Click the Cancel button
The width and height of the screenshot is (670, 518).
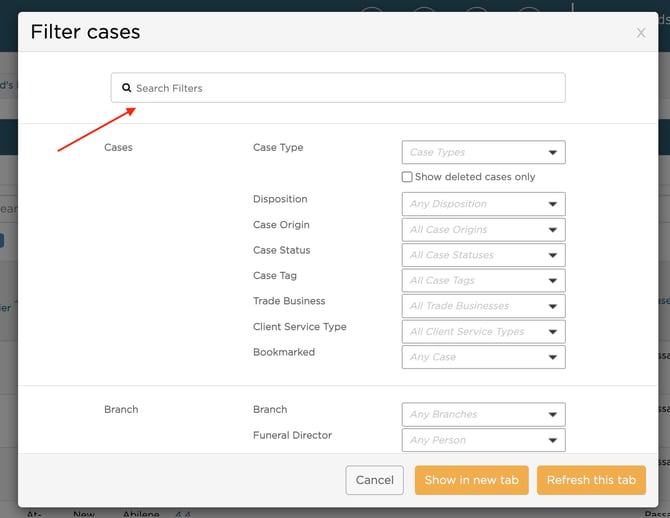374,480
